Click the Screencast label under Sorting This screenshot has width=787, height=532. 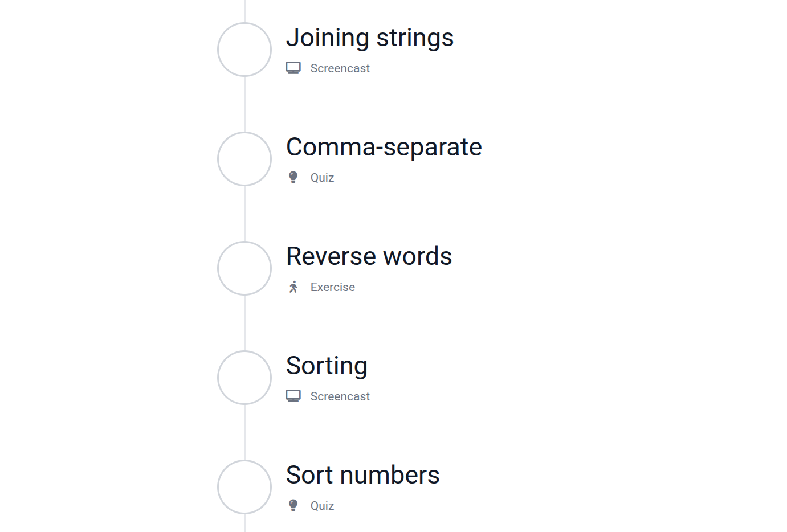pos(340,396)
